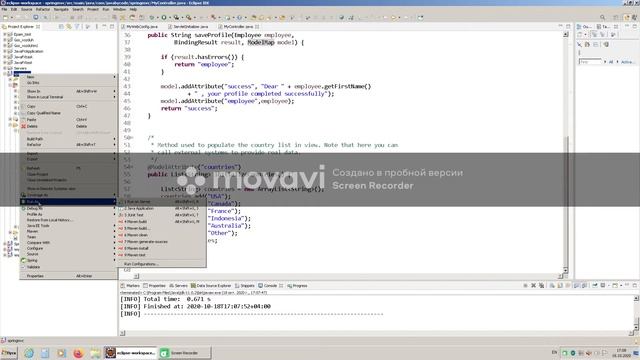
Task: Click the Debug toolbar icon
Action: (x=151, y=18)
